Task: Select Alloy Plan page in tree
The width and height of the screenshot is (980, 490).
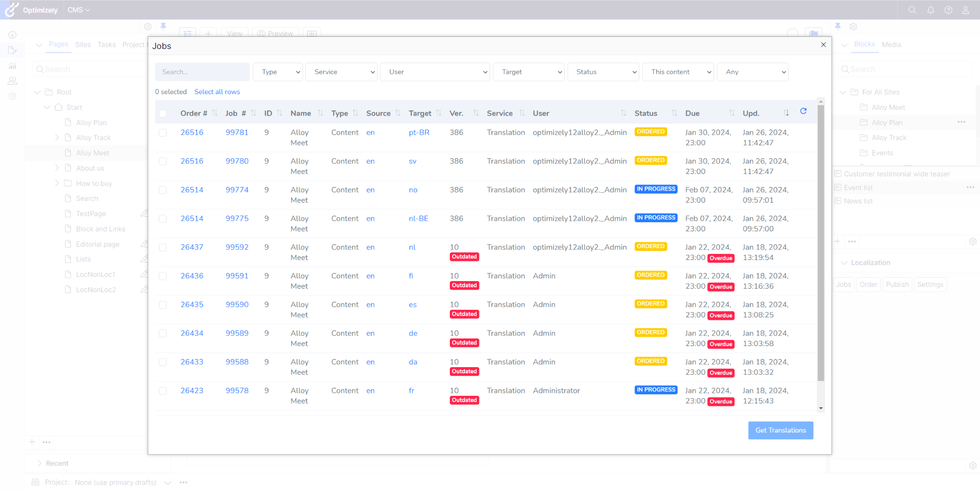Action: click(x=91, y=123)
